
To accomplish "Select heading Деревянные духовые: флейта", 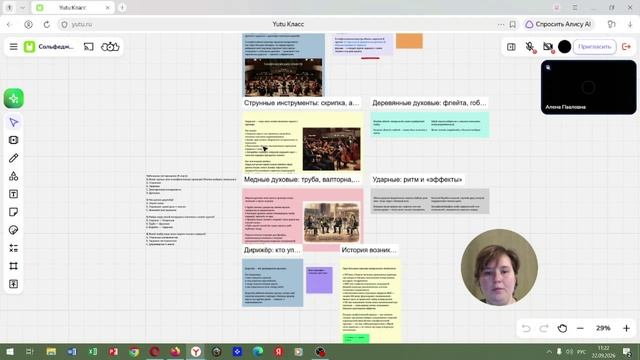I will (x=429, y=103).
